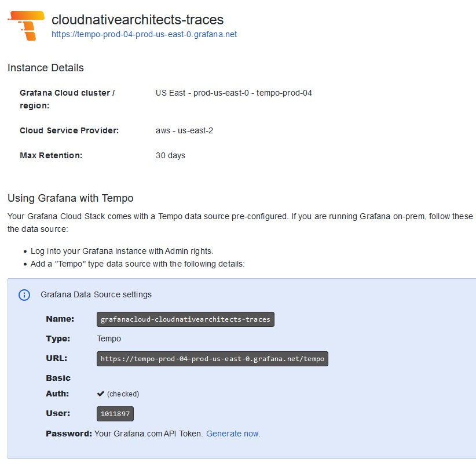Open the tempo-prod-04 stack URL link
This screenshot has height=466, width=476.
coord(144,34)
